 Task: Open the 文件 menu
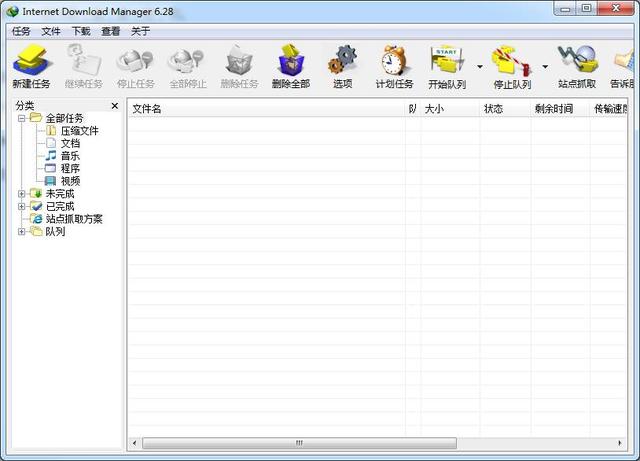point(51,31)
